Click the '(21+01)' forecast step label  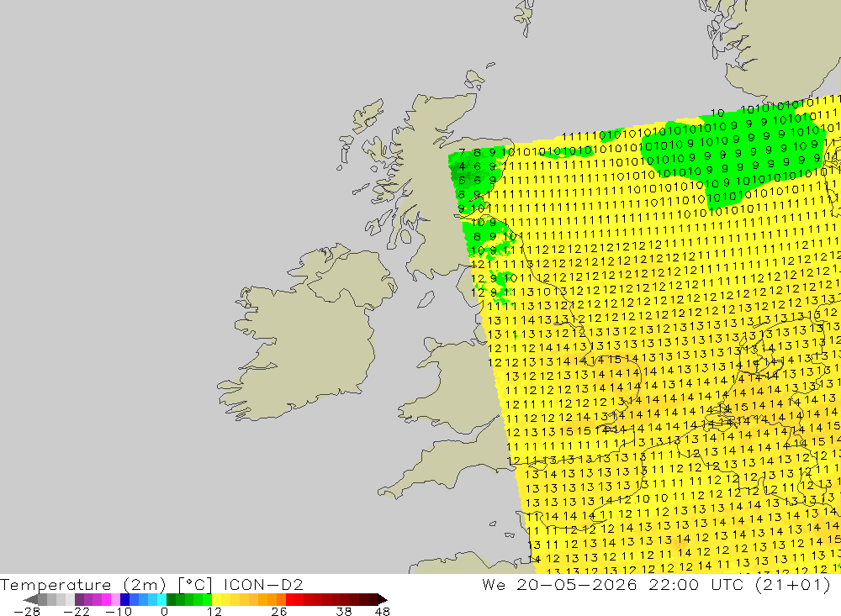click(x=792, y=584)
